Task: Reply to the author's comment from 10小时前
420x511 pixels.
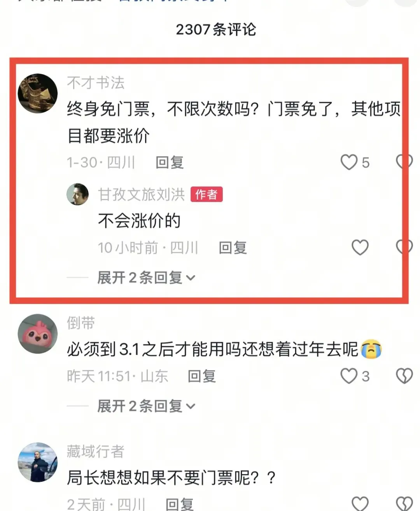Action: [x=233, y=248]
